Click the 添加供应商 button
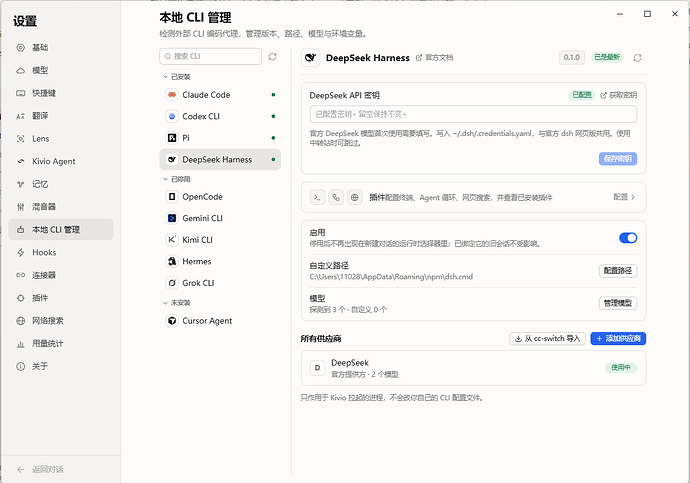This screenshot has width=690, height=483. click(618, 339)
